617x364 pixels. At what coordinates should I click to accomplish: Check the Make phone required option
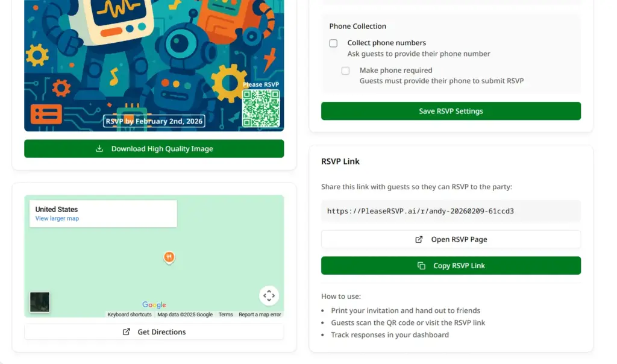345,71
